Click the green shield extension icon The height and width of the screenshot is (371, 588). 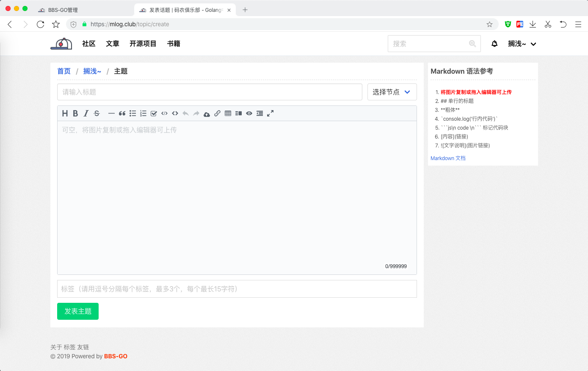click(x=508, y=24)
